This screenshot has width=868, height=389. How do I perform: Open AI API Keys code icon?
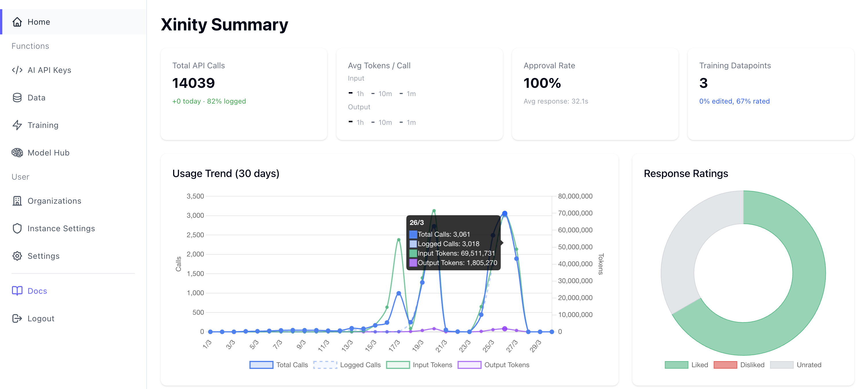(x=17, y=70)
